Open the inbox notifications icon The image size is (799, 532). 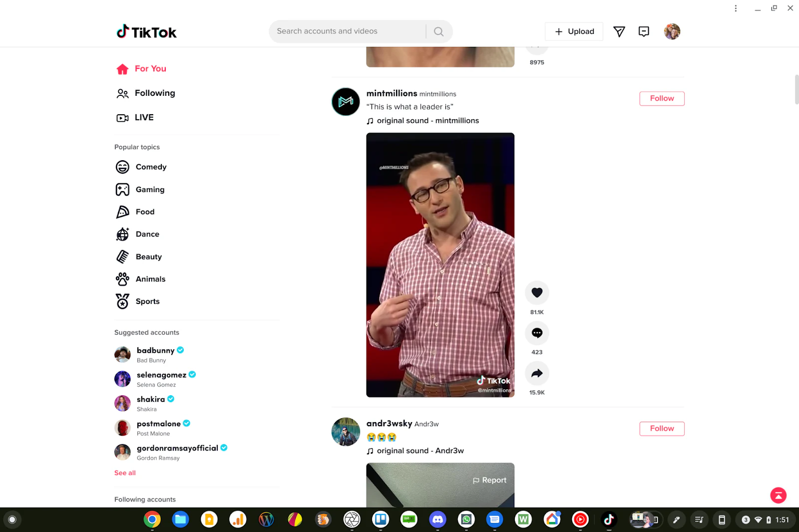pyautogui.click(x=644, y=31)
